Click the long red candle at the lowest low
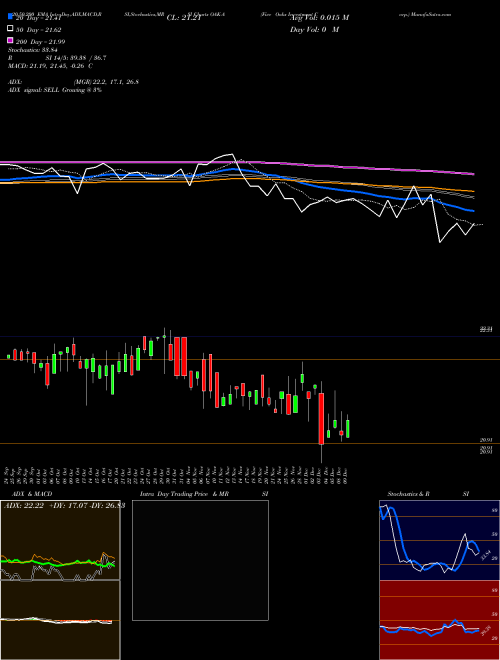Viewport: 500px width, 660px height. [321, 419]
